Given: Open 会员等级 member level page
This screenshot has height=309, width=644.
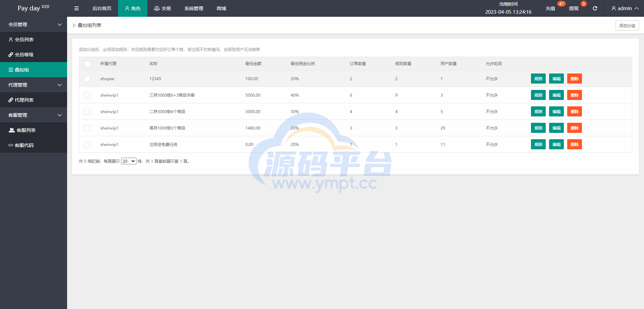Looking at the screenshot, I should [34, 55].
